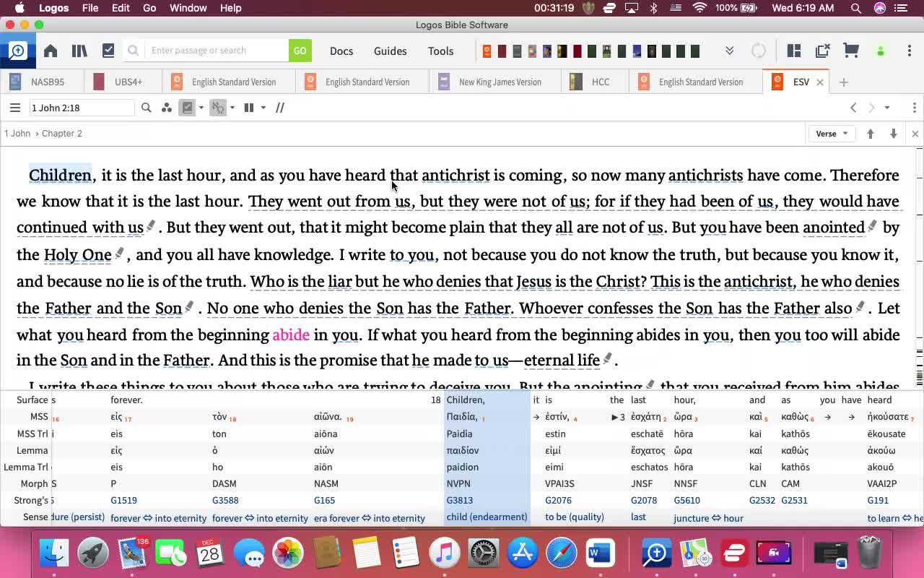Viewport: 924px width, 578px height.
Task: Close the ESV tab
Action: pos(819,82)
